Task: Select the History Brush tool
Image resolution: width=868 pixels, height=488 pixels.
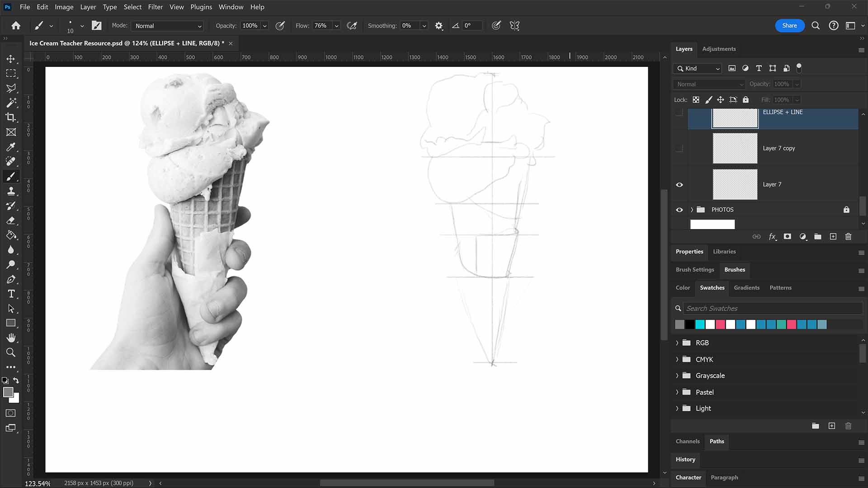Action: [11, 206]
